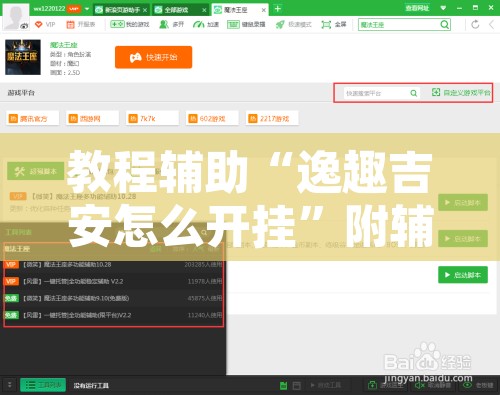Enable 极速模式 rocket toolbar item

[293, 24]
